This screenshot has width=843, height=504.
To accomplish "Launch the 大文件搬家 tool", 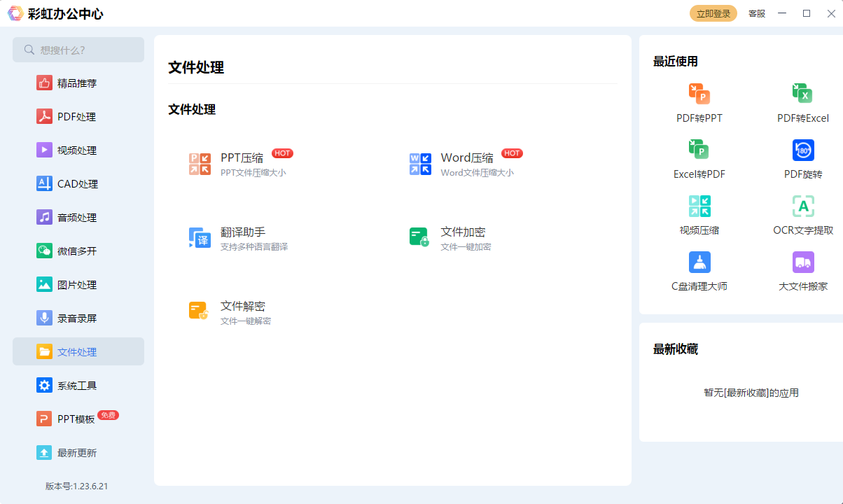I will click(x=802, y=269).
